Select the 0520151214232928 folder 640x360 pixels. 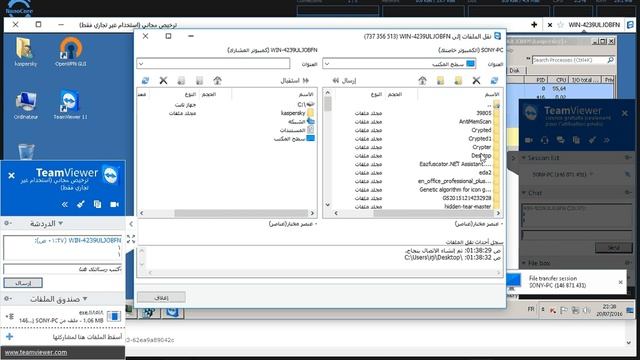(467, 198)
